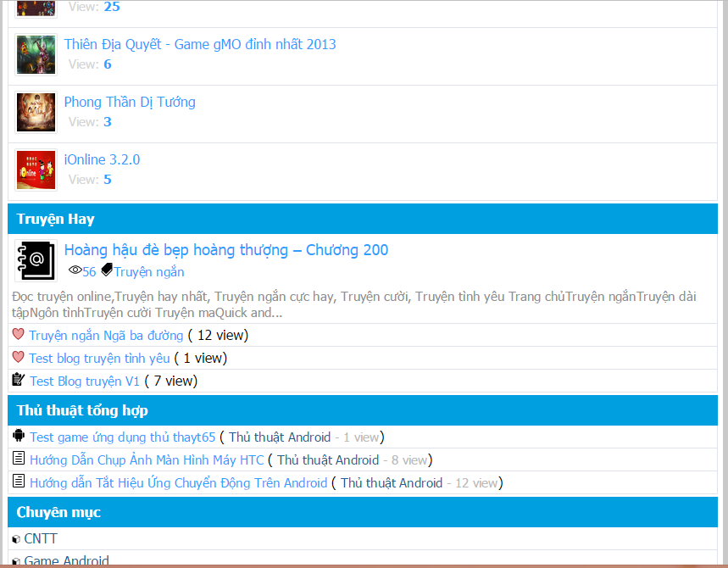Open Test Blog truyện V1 post

[x=85, y=381]
